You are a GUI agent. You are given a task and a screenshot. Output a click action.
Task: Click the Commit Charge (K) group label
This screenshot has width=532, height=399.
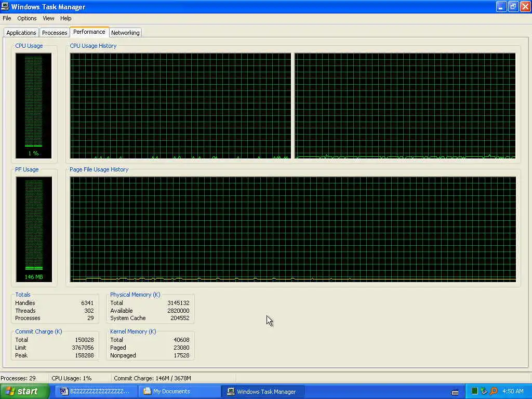[x=38, y=331]
